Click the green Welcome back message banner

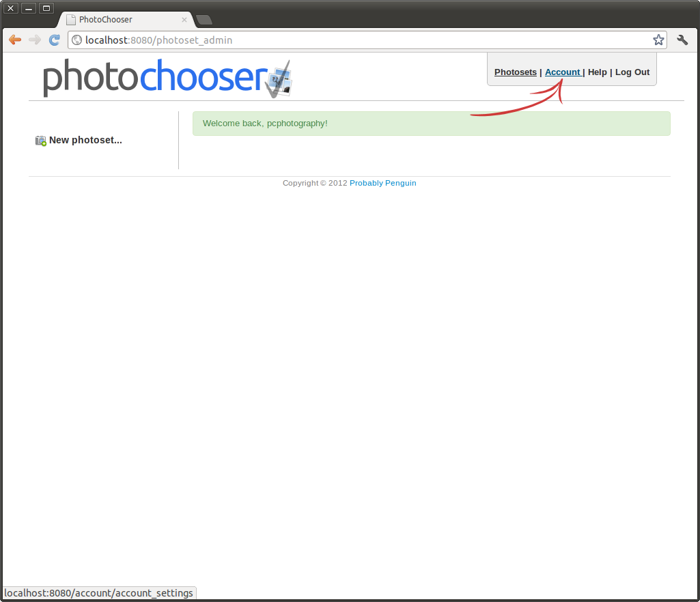[431, 124]
